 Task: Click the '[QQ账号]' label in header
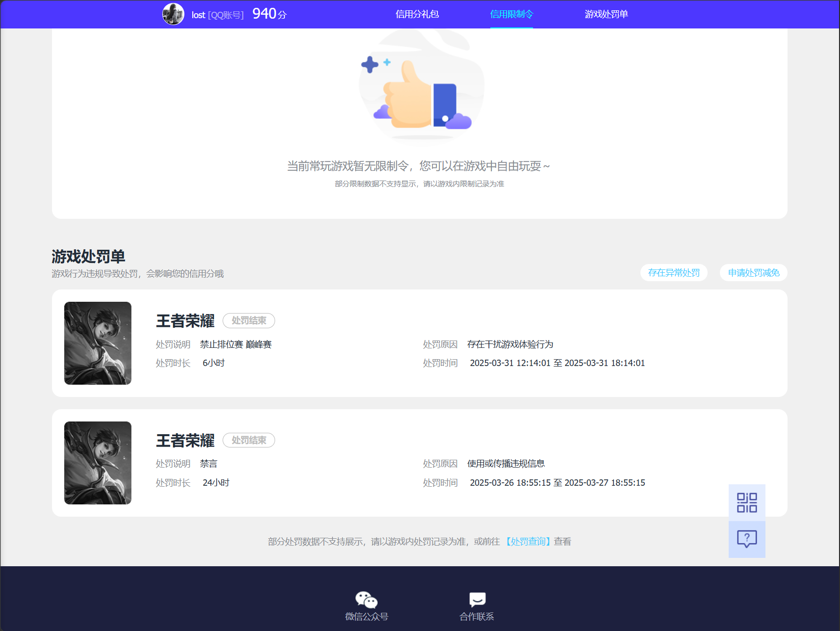[226, 15]
